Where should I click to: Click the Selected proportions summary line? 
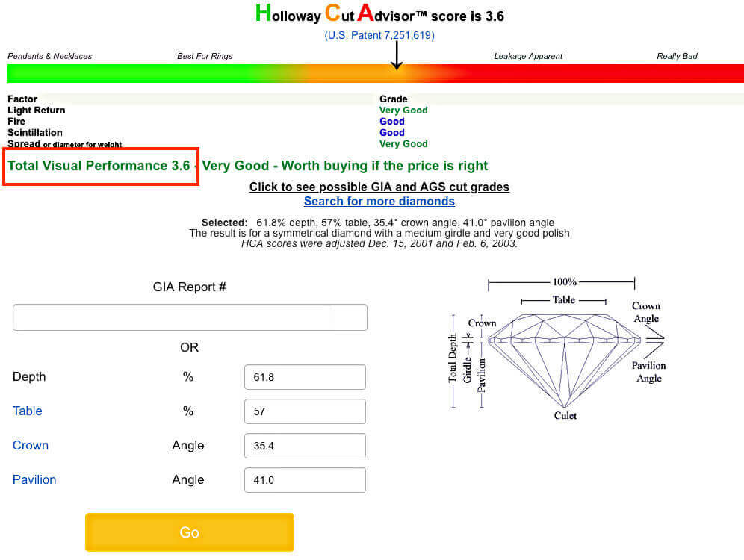[x=378, y=223]
